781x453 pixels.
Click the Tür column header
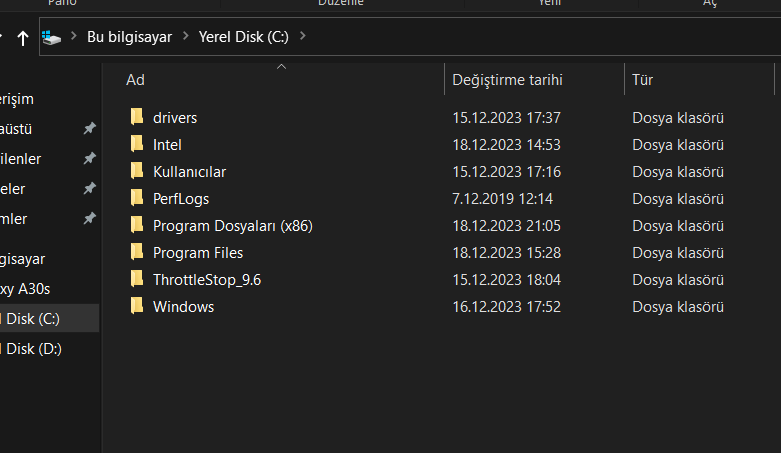[x=643, y=79]
